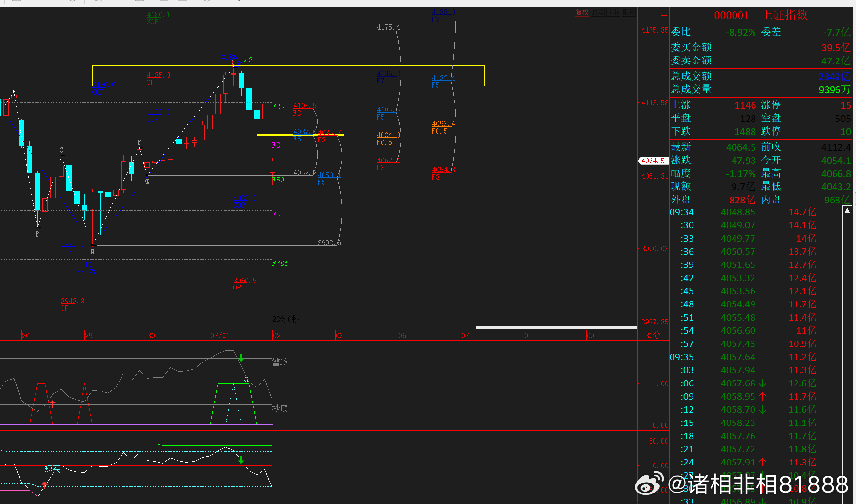Screen dimensions: 856x504
Task: Click the 下载 download button
Action: (613, 12)
